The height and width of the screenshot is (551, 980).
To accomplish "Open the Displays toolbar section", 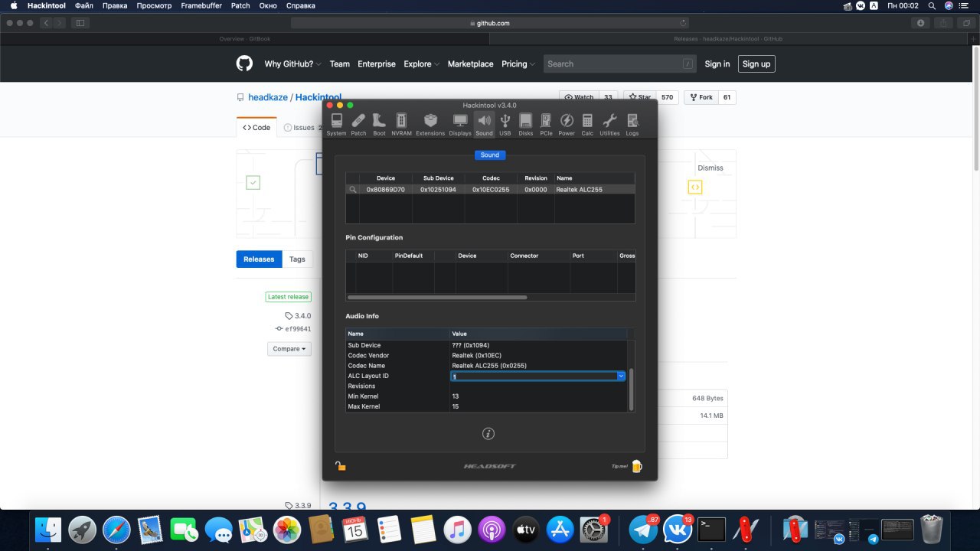I will [x=460, y=124].
